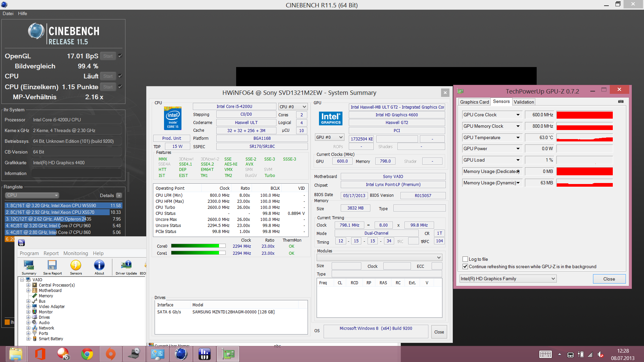Open the laptop settings taskbar app
This screenshot has width=644, height=362.
coord(134,354)
